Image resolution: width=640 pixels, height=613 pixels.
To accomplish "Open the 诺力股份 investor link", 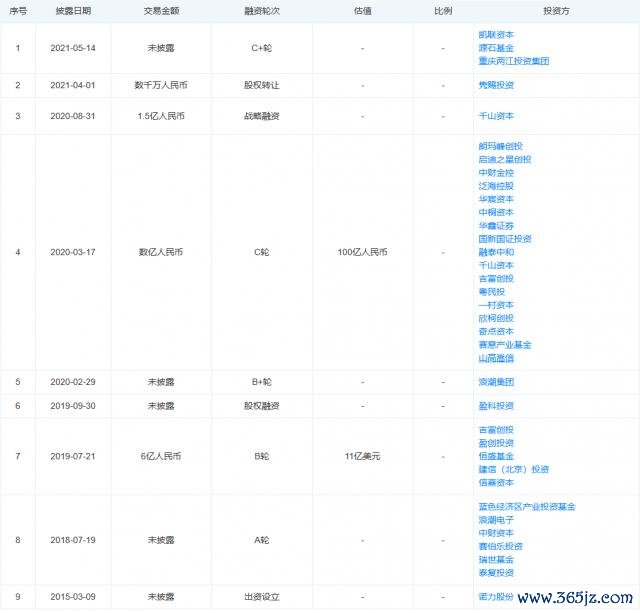I will click(496, 596).
